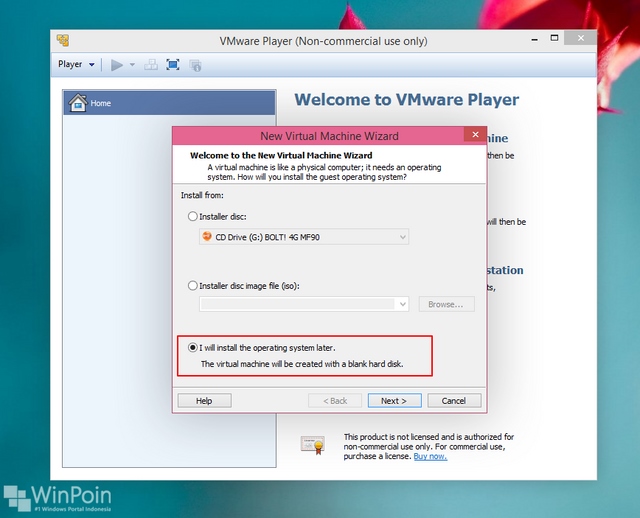Select I will install the operating system later

[x=192, y=348]
